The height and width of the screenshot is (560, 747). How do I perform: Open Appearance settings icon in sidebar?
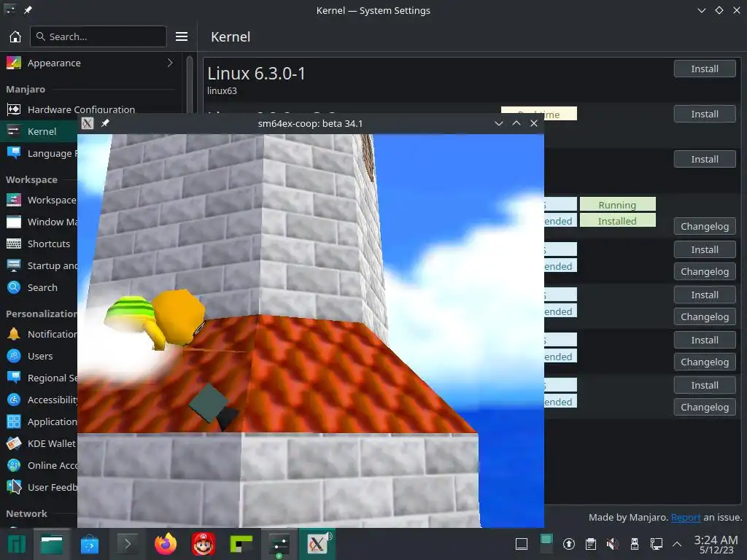click(14, 63)
